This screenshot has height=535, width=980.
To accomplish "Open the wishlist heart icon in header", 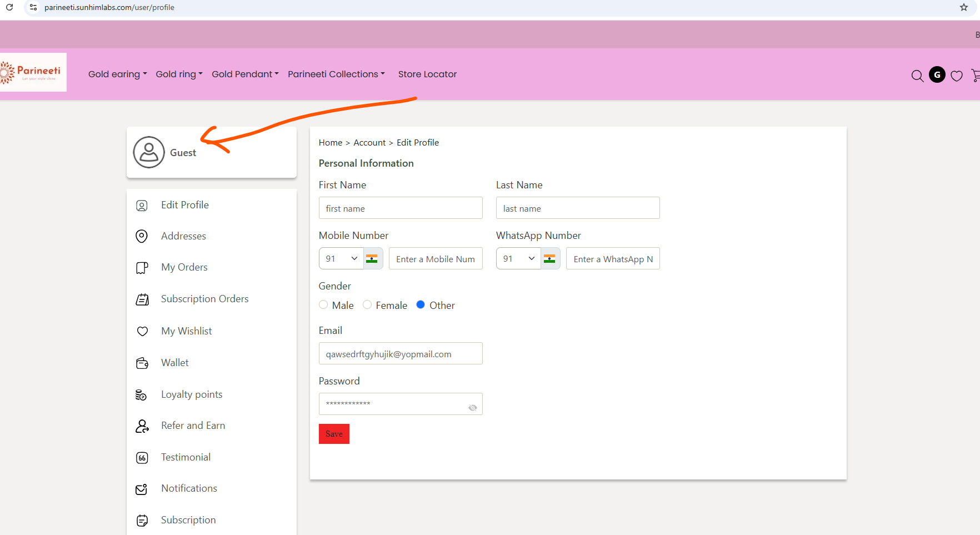I will tap(957, 76).
